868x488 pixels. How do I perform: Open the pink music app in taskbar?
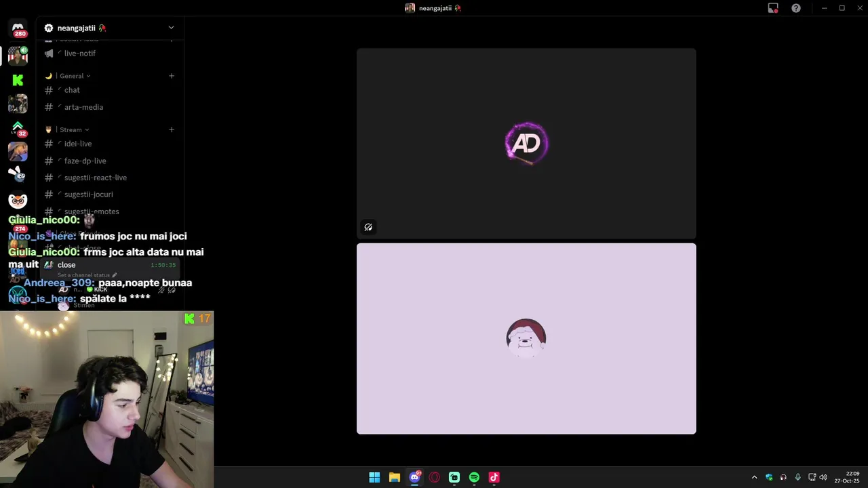point(494,477)
